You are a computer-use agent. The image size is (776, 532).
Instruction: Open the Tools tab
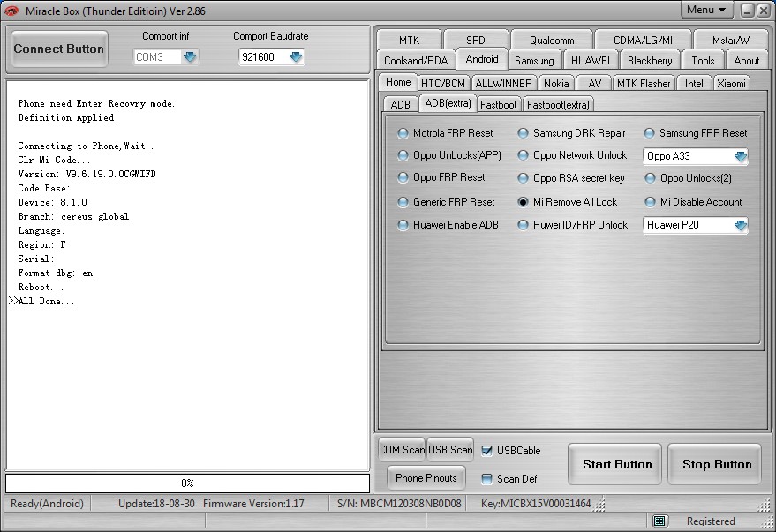tap(703, 60)
